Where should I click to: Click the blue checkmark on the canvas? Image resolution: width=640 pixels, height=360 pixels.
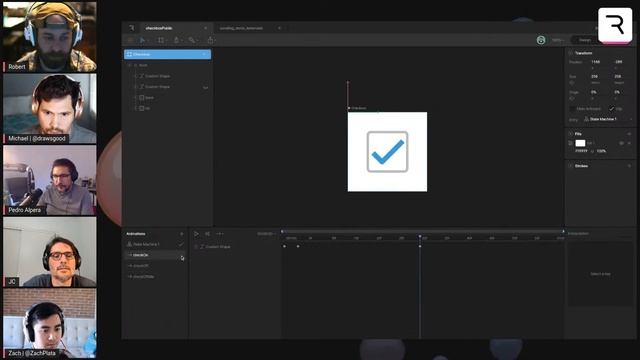coord(388,152)
